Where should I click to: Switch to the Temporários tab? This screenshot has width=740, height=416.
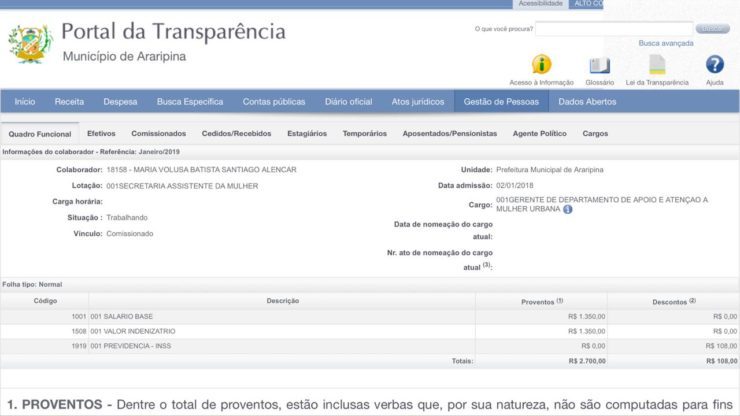364,134
